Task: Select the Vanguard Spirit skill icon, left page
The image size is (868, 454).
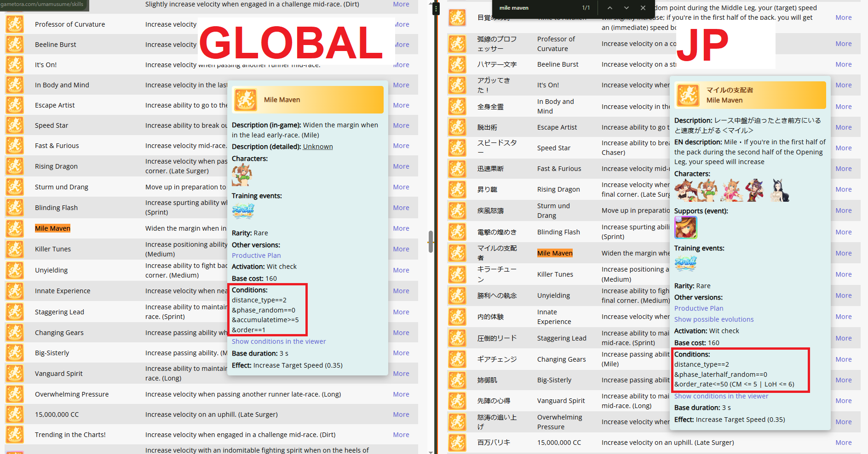Action: pyautogui.click(x=15, y=374)
